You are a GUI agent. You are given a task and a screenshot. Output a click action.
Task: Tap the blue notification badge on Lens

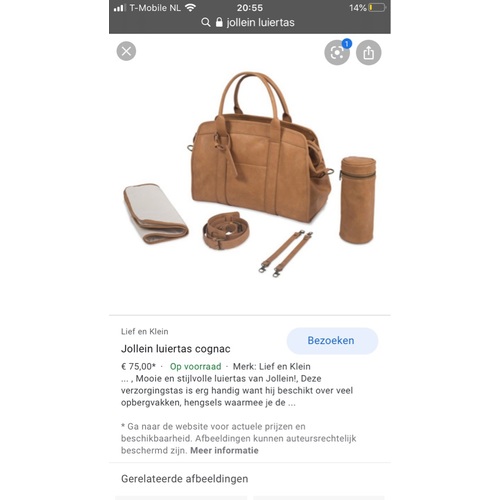pos(347,43)
